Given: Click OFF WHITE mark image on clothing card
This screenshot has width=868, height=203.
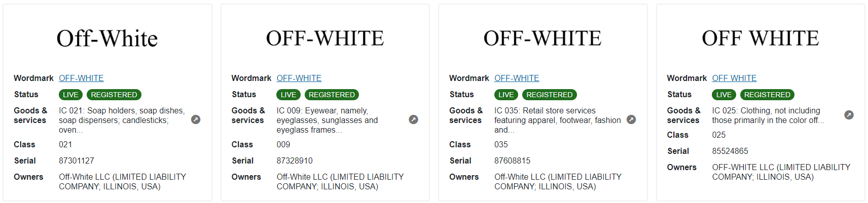Looking at the screenshot, I should point(761,38).
